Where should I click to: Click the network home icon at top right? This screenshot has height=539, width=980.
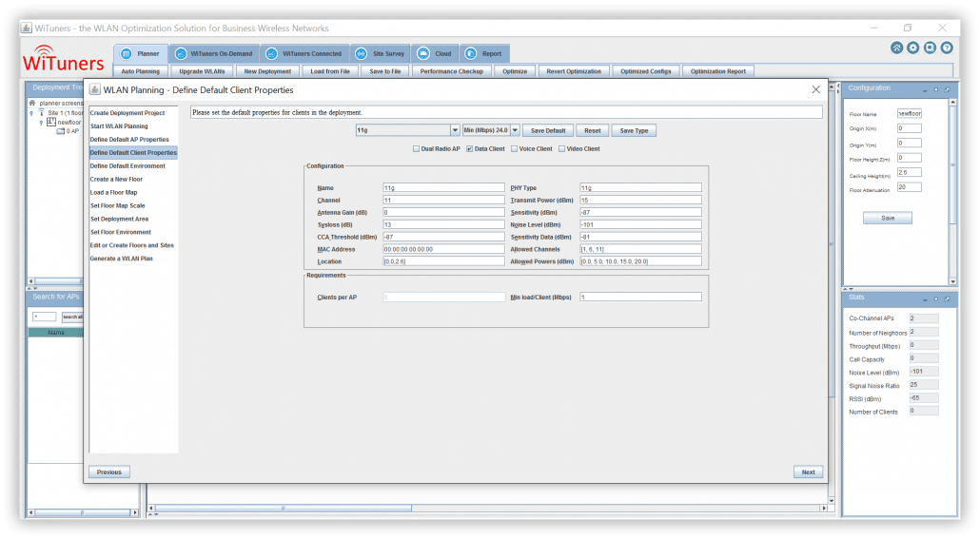896,48
